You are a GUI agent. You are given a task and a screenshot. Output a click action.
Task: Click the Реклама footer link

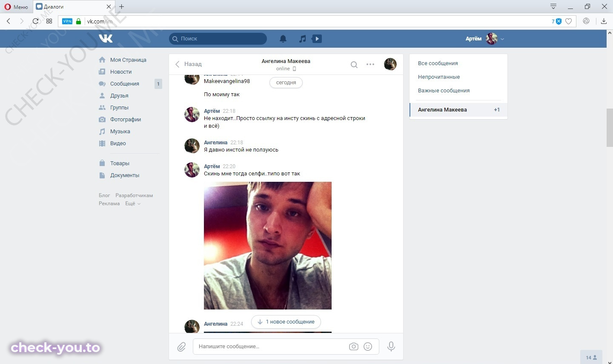(x=109, y=203)
